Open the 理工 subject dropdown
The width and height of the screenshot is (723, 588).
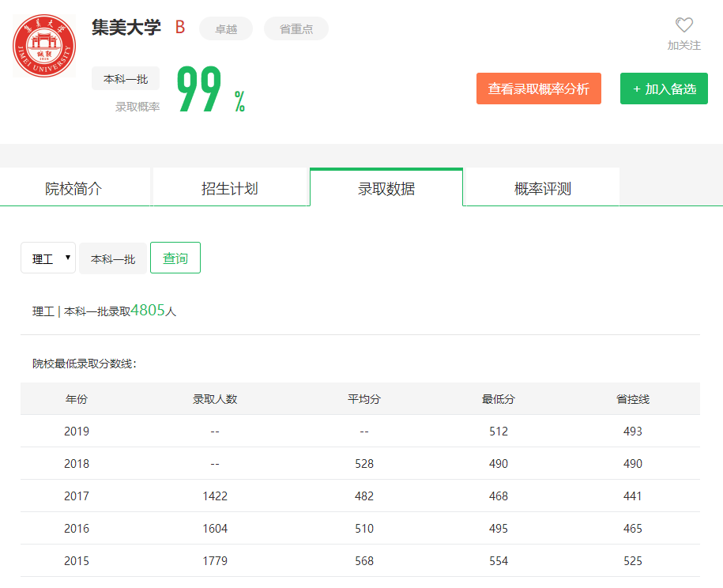tap(48, 258)
